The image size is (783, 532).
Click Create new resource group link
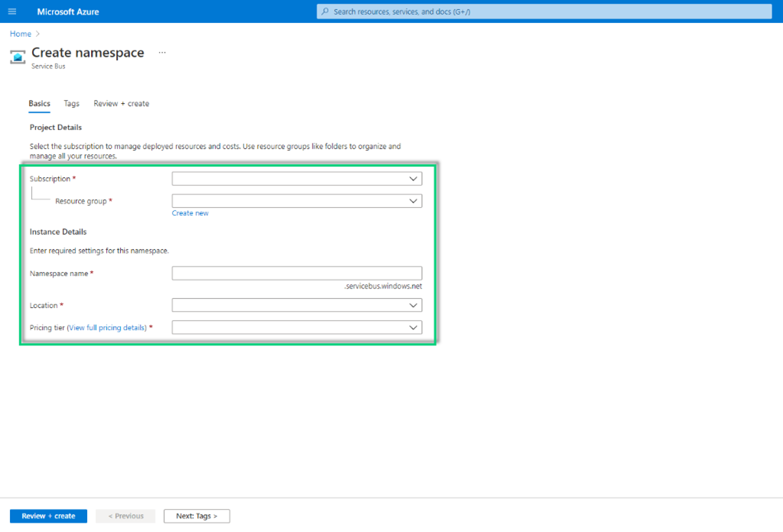tap(190, 213)
